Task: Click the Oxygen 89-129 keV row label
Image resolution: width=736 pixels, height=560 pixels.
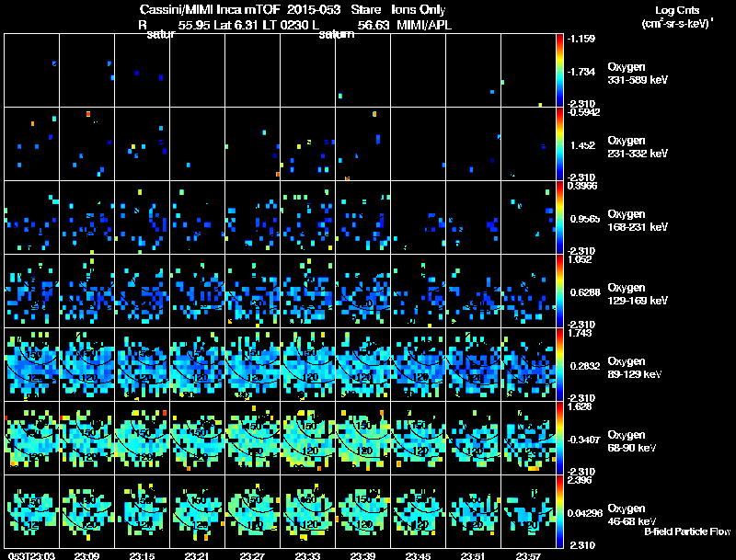Action: tap(634, 367)
